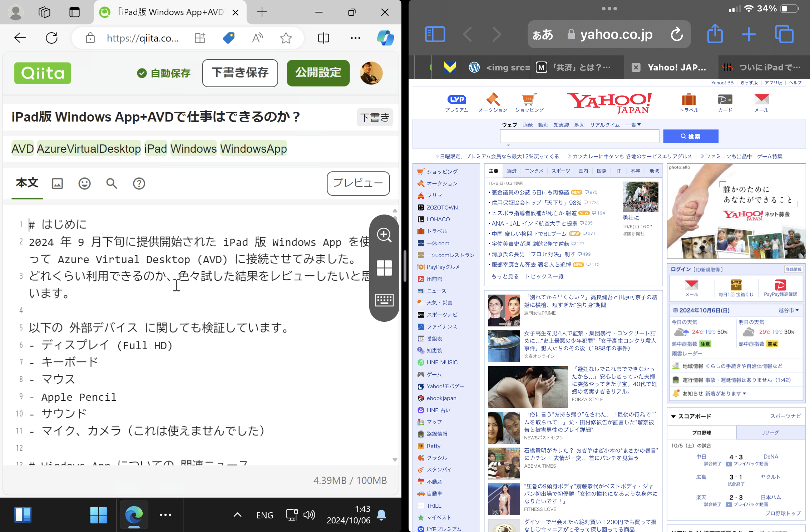Click the 下書き保存 save draft button
The height and width of the screenshot is (532, 810).
tap(239, 73)
